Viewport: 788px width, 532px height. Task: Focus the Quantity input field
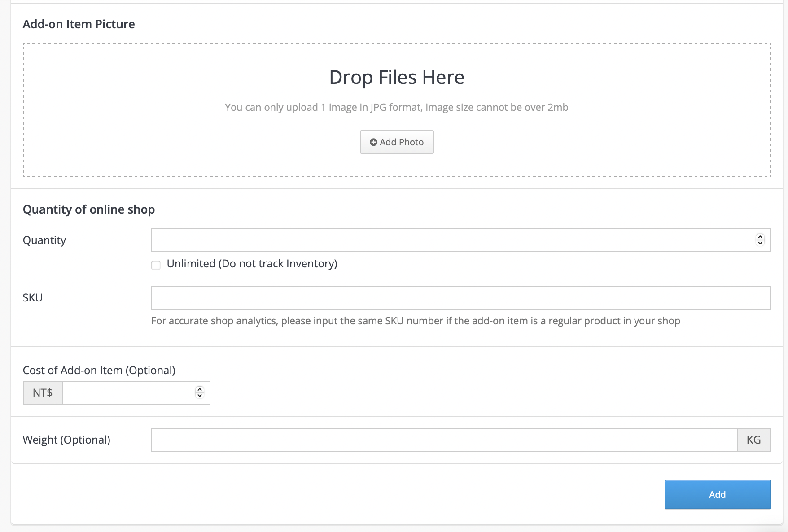click(x=461, y=240)
